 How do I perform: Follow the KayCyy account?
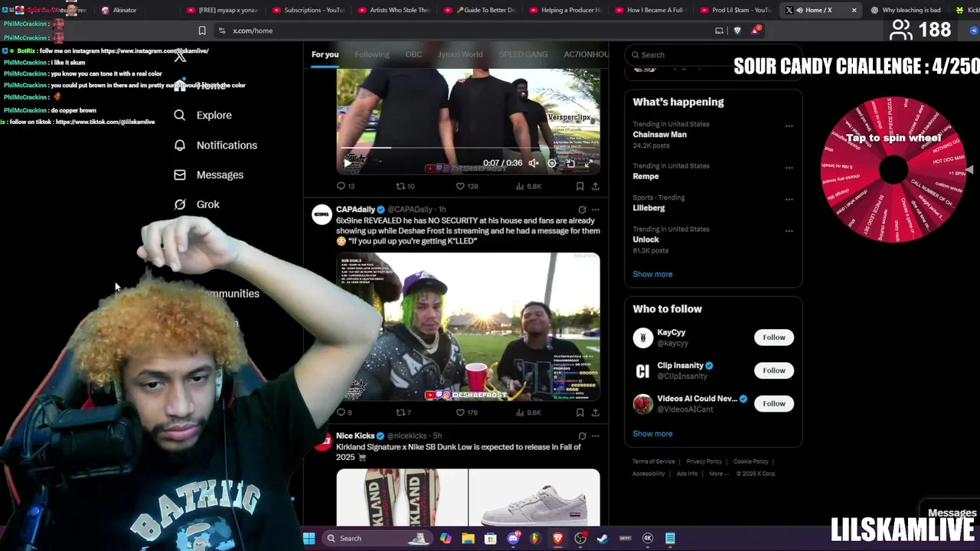(x=773, y=337)
